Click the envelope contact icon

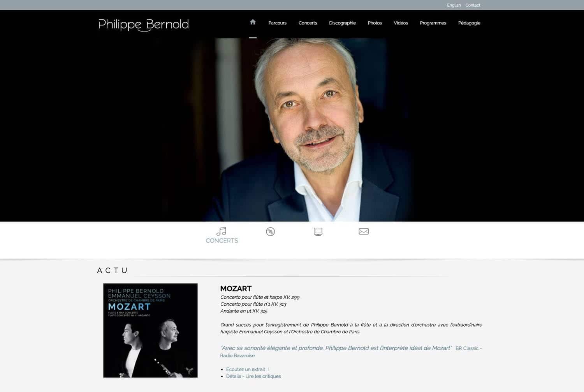tap(364, 231)
